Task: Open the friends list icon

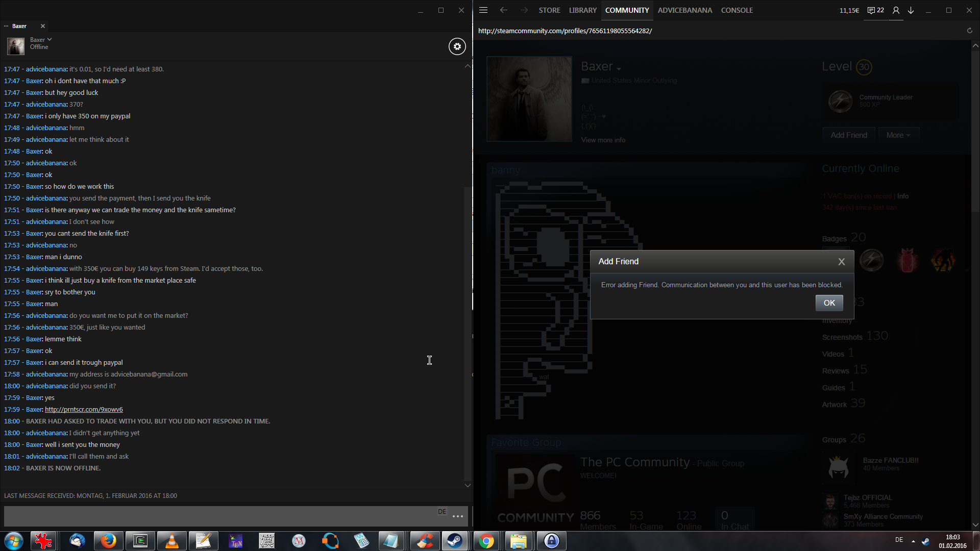Action: pos(895,10)
